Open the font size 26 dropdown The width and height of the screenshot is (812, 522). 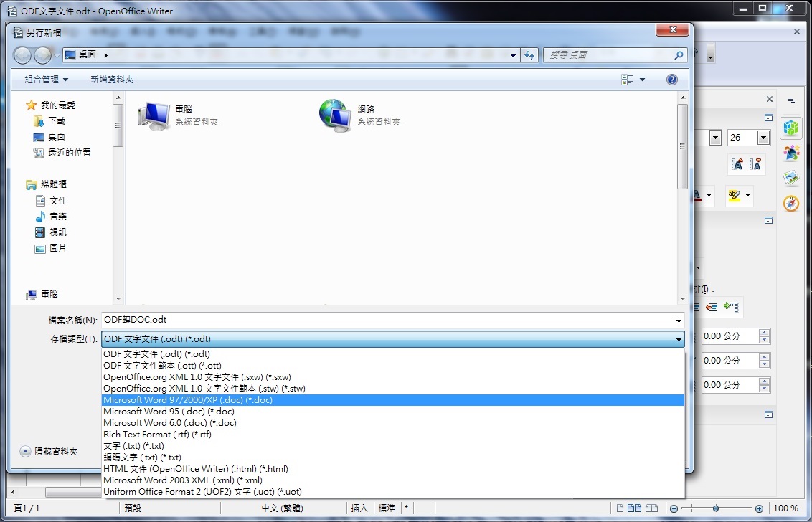coord(763,137)
